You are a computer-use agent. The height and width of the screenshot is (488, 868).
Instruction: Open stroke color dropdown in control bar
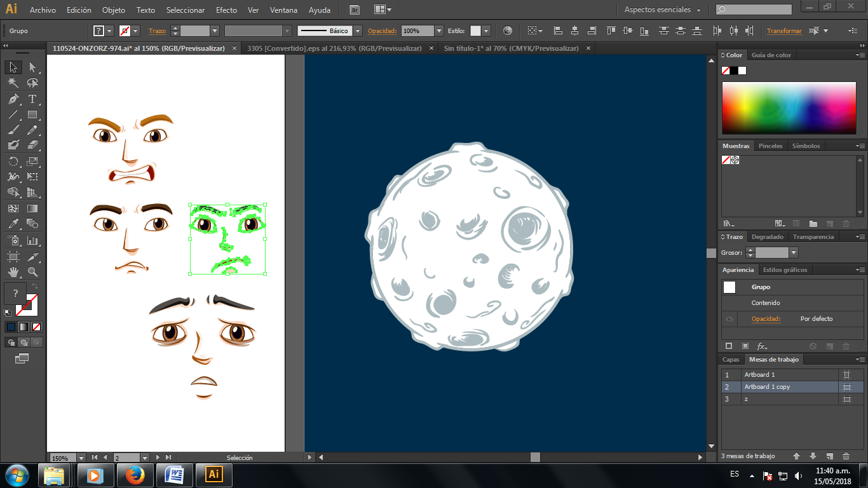pos(136,30)
